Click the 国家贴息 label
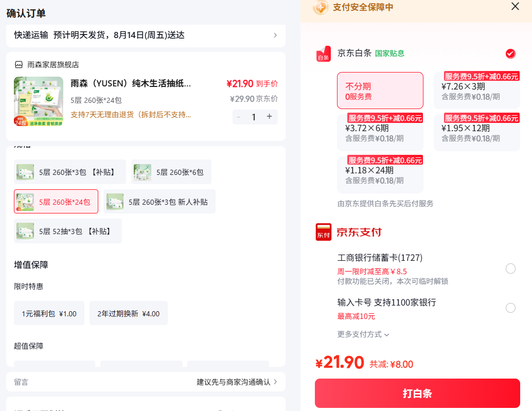 pos(389,53)
